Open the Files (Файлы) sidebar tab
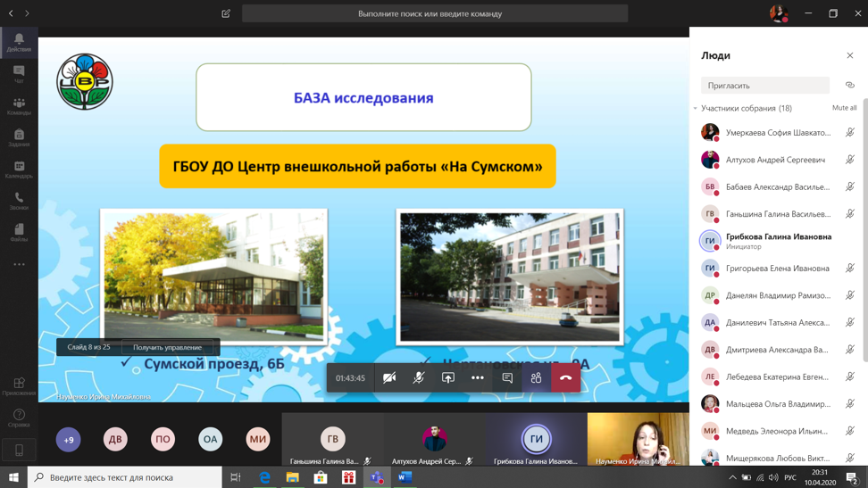Viewport: 868px width, 488px height. coord(19,232)
